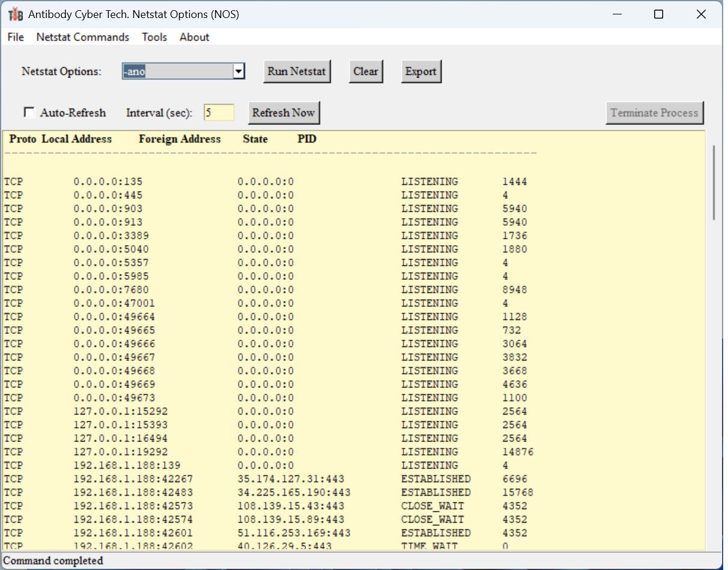The width and height of the screenshot is (728, 570).
Task: Maximize the NOS window
Action: tap(659, 14)
